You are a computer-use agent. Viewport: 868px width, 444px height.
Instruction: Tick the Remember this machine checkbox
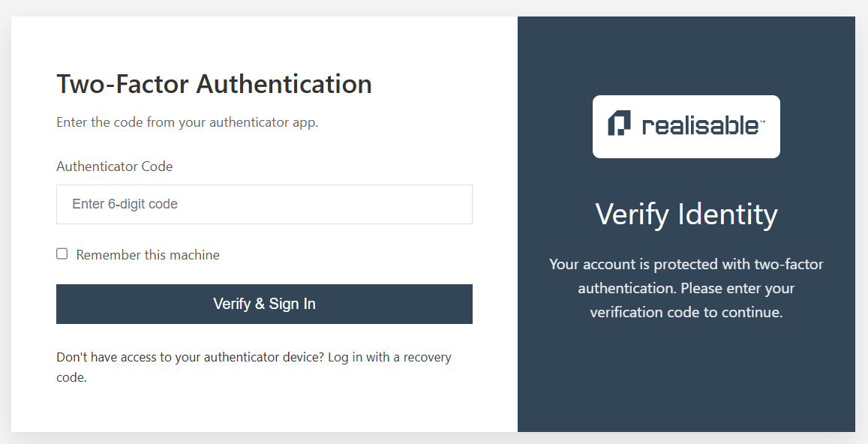(x=62, y=253)
